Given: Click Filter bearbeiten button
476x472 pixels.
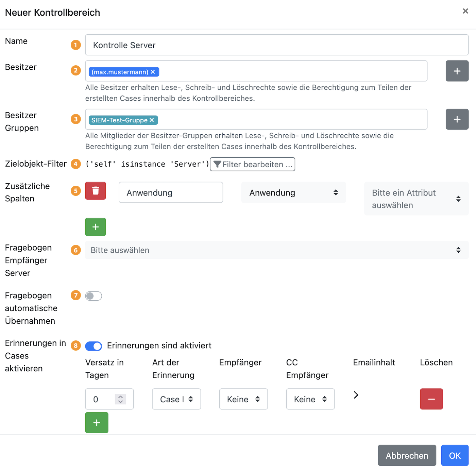Looking at the screenshot, I should tap(252, 165).
